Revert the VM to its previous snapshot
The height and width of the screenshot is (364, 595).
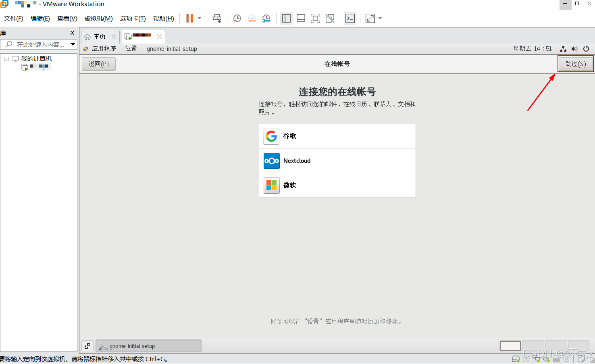252,18
